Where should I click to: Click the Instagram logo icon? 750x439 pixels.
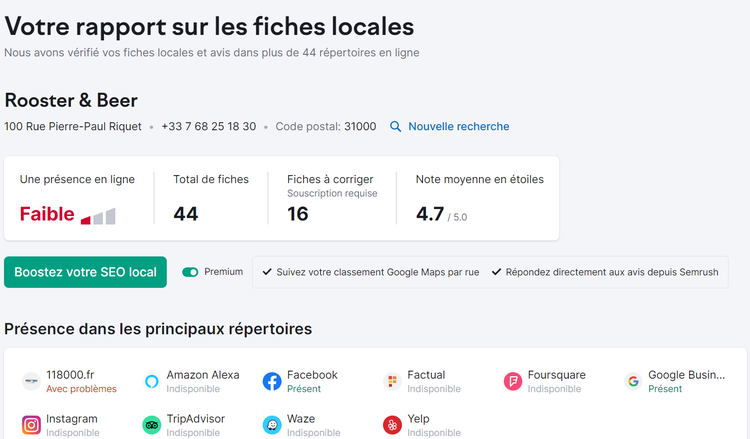[31, 425]
